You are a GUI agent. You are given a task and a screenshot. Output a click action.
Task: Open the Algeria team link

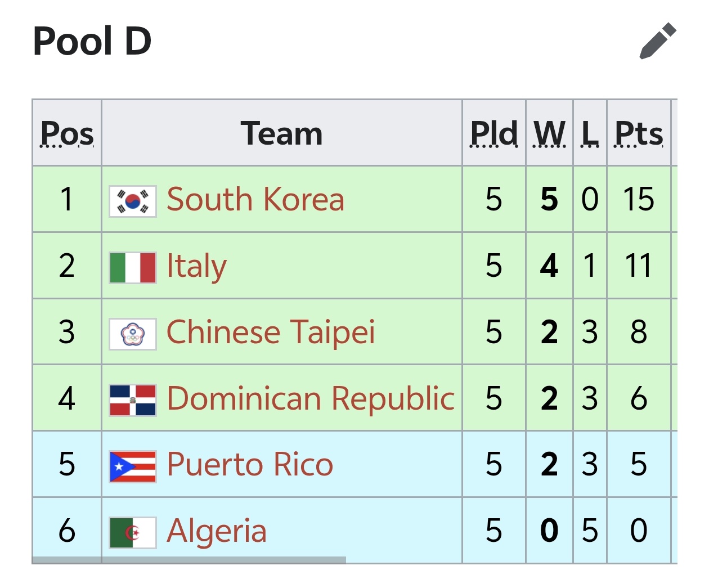(217, 531)
